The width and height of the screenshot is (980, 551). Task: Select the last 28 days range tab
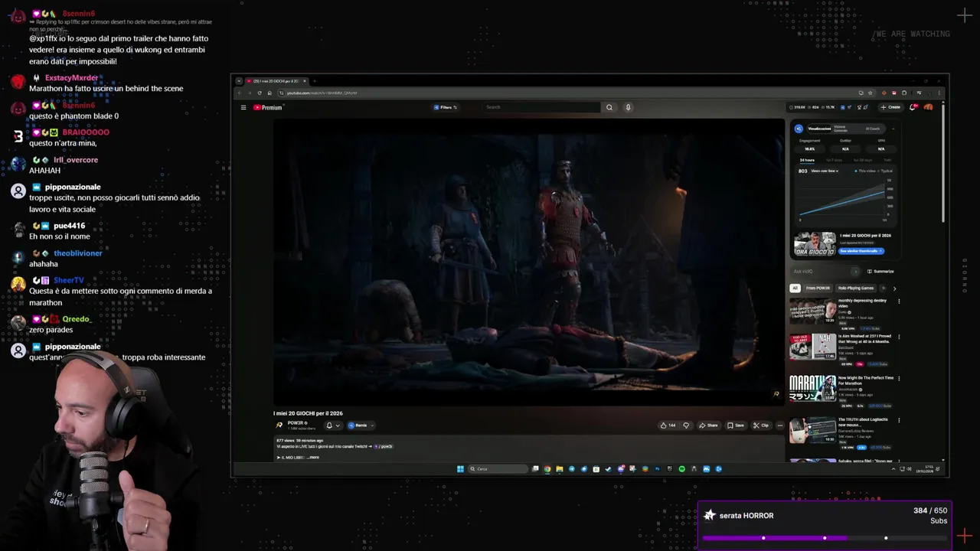coord(863,160)
